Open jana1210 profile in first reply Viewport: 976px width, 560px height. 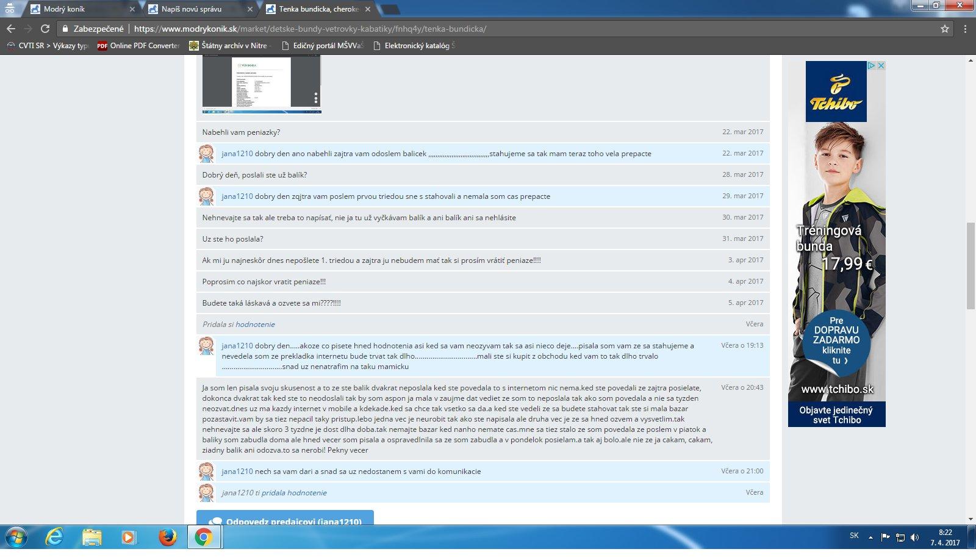click(237, 154)
